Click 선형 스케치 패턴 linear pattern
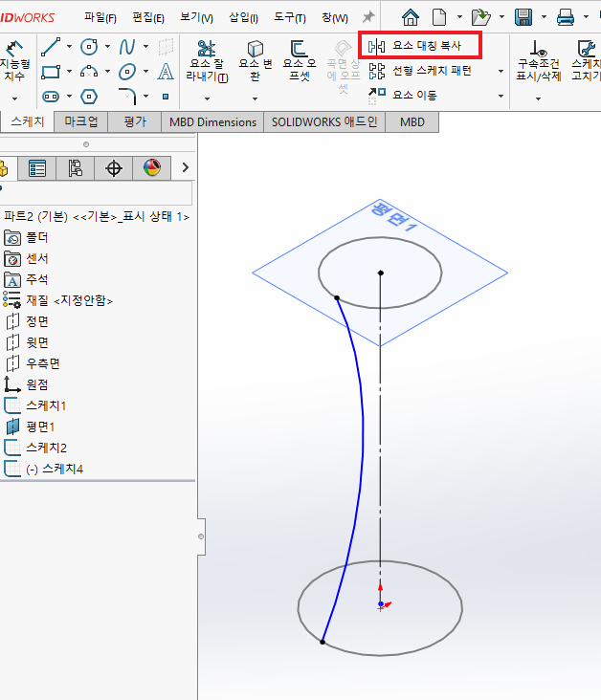Screen dimensions: 601x700 [x=420, y=71]
